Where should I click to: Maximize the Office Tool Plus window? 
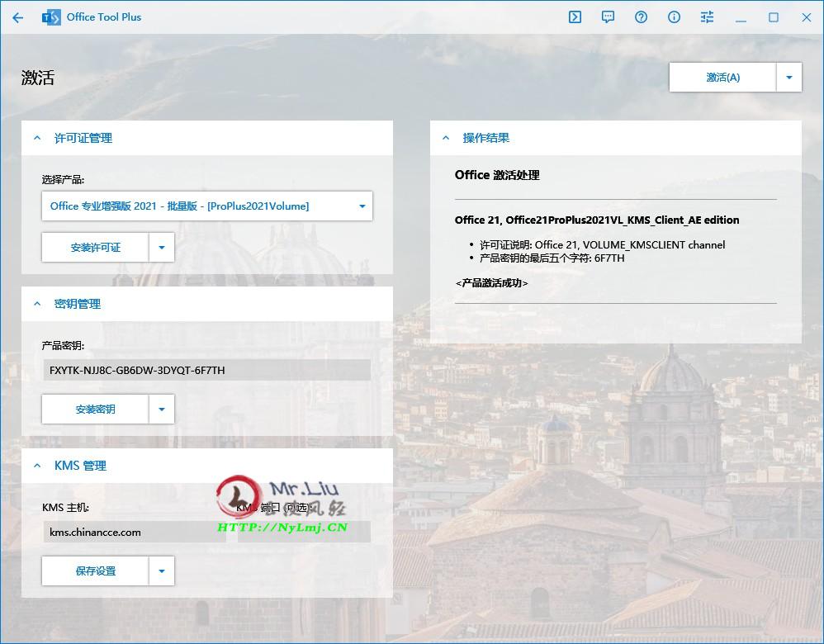[x=774, y=17]
